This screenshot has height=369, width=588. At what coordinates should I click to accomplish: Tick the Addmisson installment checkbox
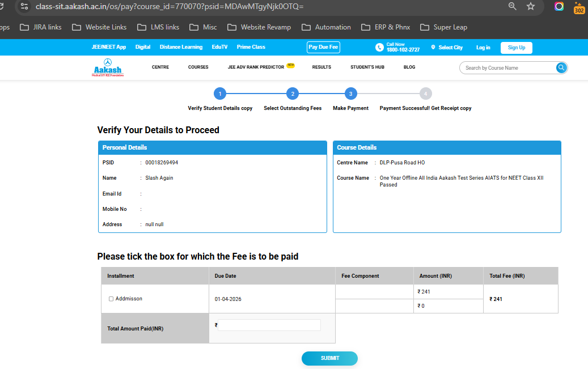click(111, 299)
